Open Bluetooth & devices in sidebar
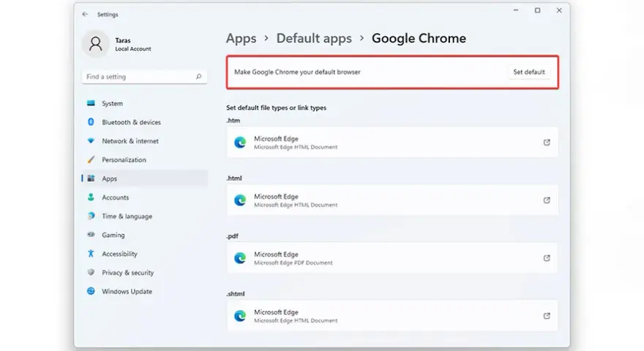 coord(145,122)
